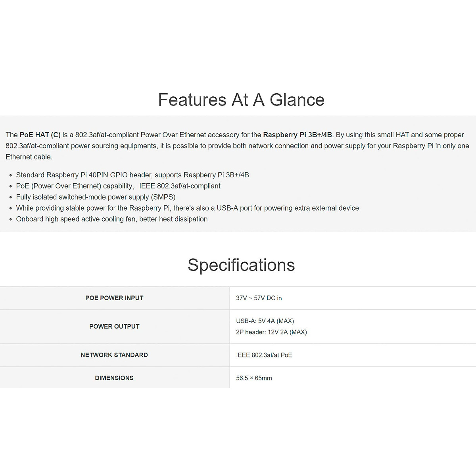Click the switched-mode power supply (SMPS) bullet
The height and width of the screenshot is (476, 476).
tap(96, 197)
